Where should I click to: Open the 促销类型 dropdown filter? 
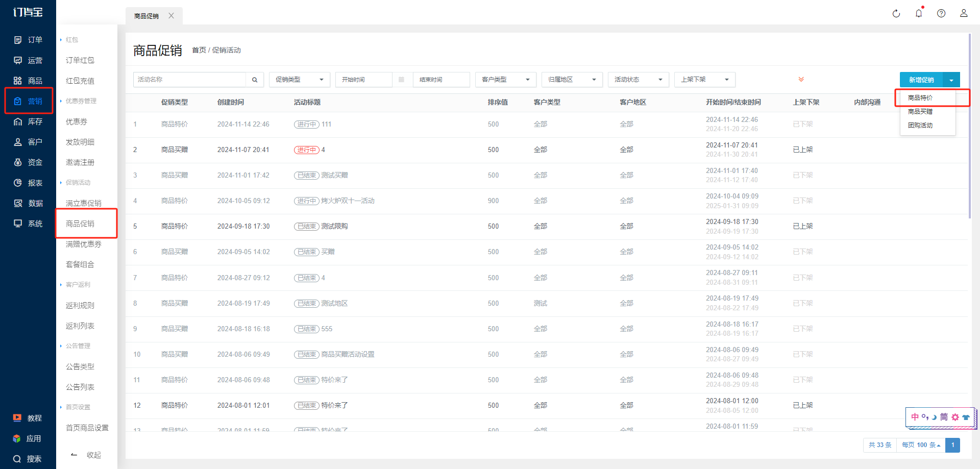[300, 80]
